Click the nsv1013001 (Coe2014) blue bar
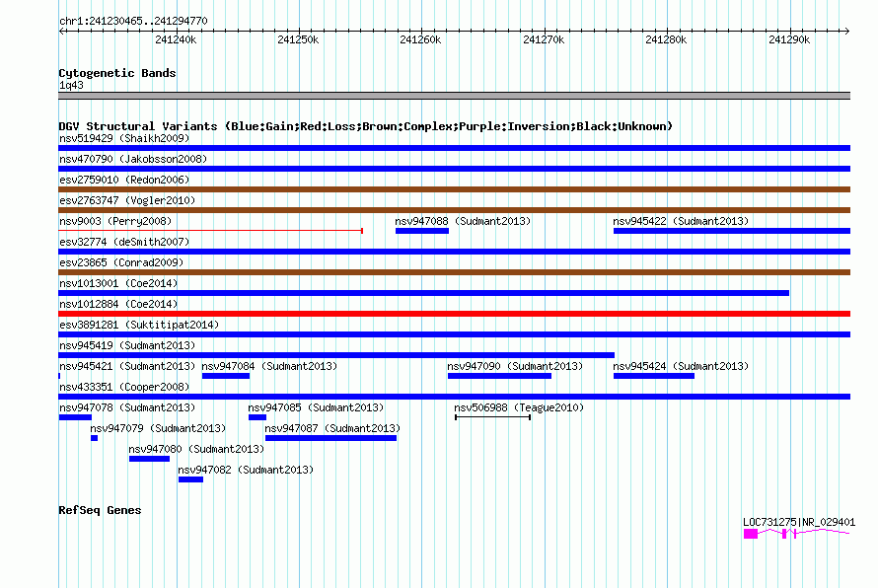878x588 pixels. [424, 293]
